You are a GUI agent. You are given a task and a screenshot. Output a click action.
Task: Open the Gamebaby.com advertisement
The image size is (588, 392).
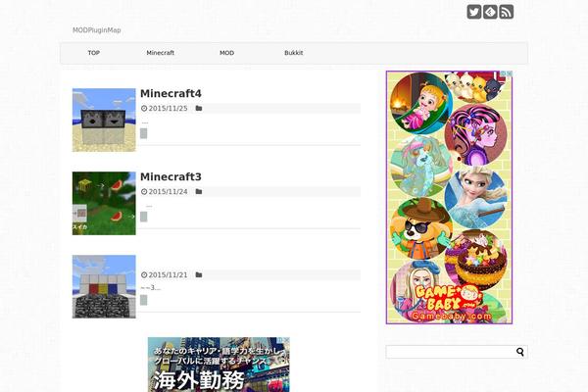(449, 197)
